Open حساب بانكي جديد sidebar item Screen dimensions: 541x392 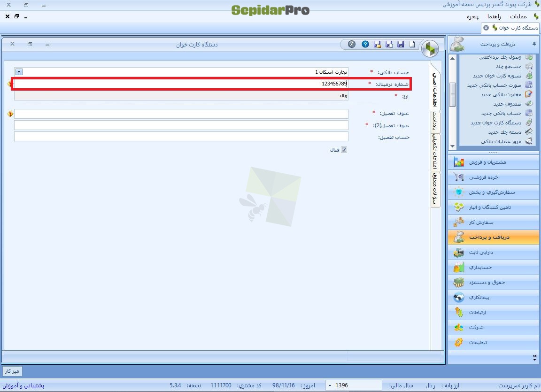(507, 113)
